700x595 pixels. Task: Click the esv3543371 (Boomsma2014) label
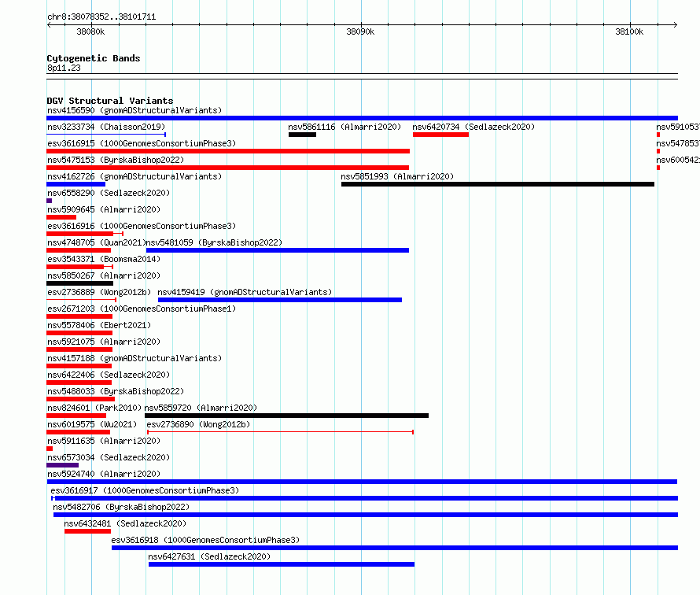(104, 259)
